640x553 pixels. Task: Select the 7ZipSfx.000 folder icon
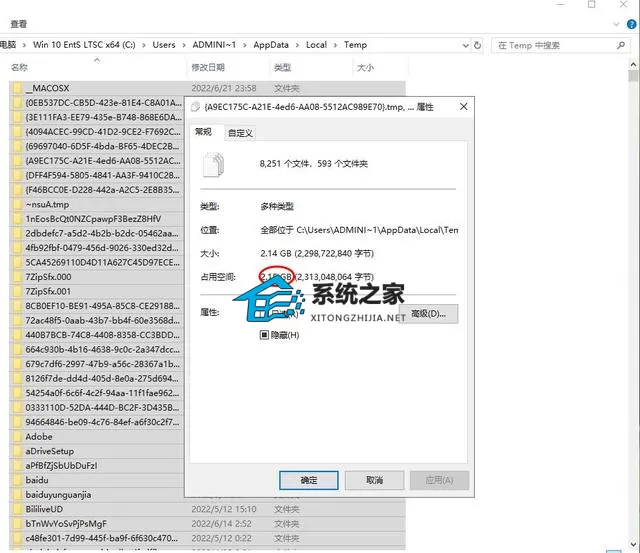coord(17,277)
